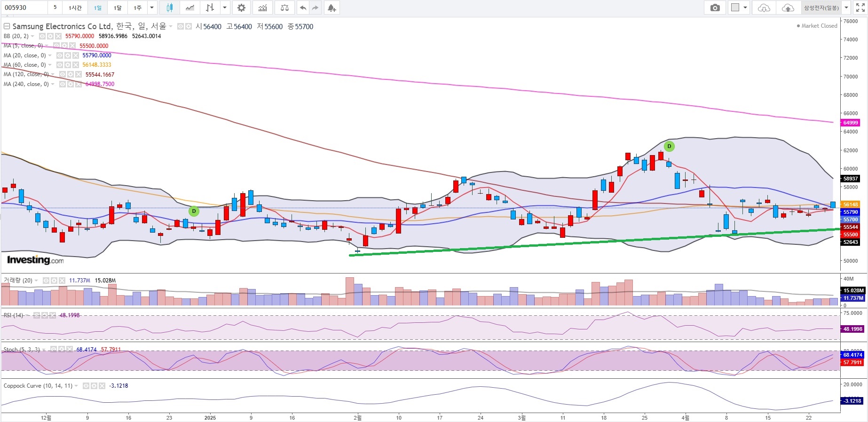Remove the RSI (14) indicator
This screenshot has width=868, height=422.
coord(52,315)
